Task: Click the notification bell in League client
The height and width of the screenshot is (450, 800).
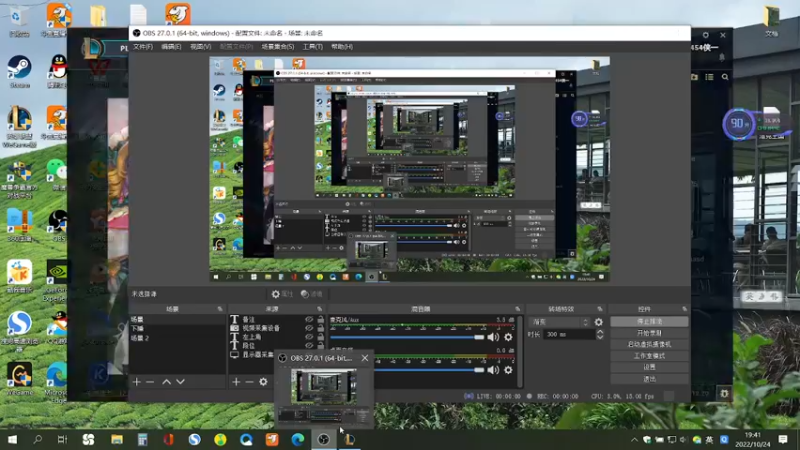Action: pos(722,58)
